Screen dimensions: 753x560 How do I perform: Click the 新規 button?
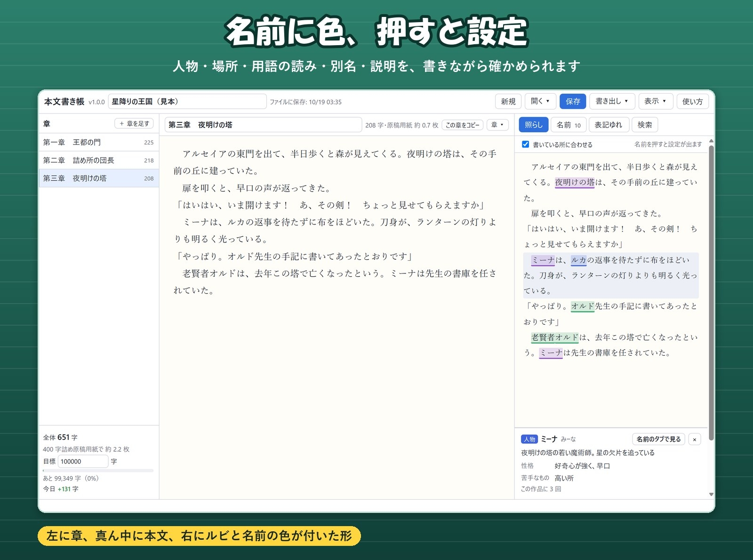coord(508,101)
